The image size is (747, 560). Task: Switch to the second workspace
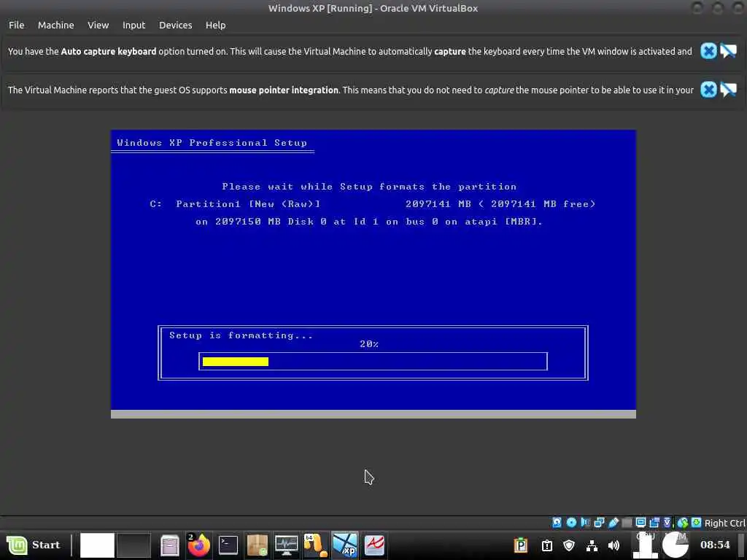coord(134,545)
